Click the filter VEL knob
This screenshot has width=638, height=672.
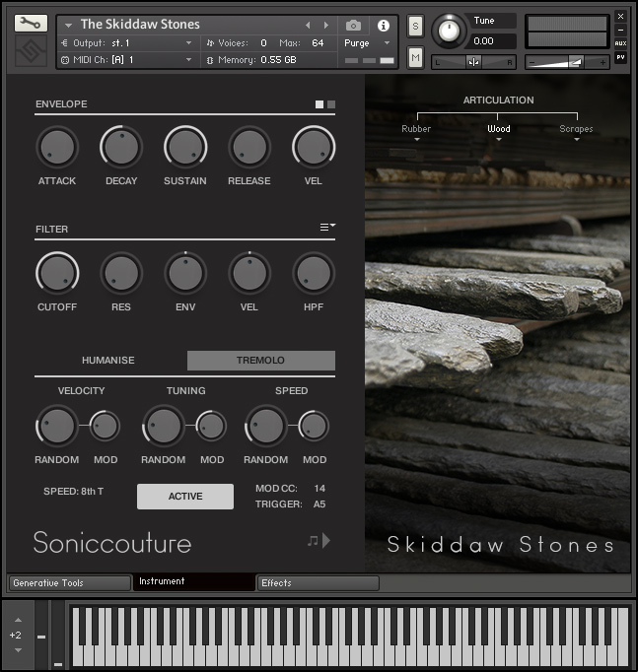(249, 273)
